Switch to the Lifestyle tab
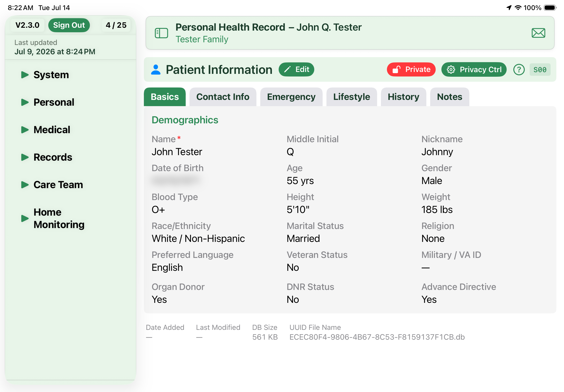This screenshot has height=392, width=564. (351, 97)
